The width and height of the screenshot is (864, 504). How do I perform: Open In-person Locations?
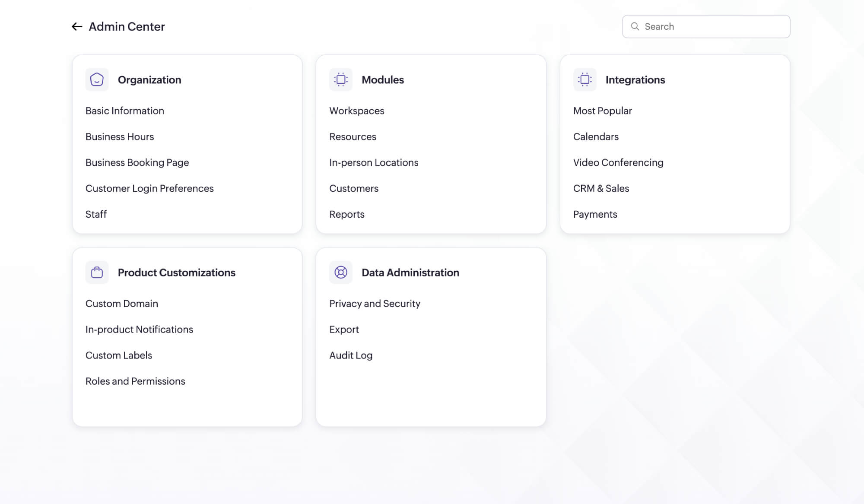click(x=374, y=163)
